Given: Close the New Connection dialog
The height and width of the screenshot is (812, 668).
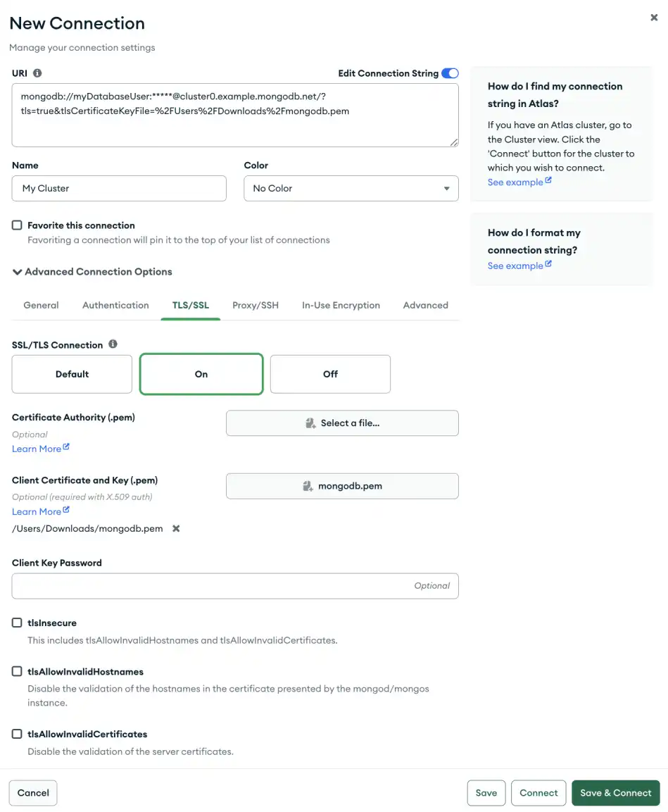Looking at the screenshot, I should (653, 18).
